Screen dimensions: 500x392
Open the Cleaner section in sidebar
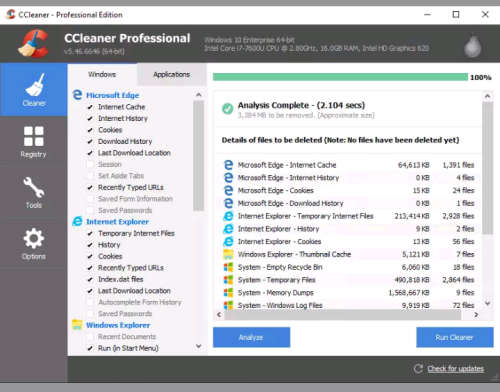[x=34, y=89]
